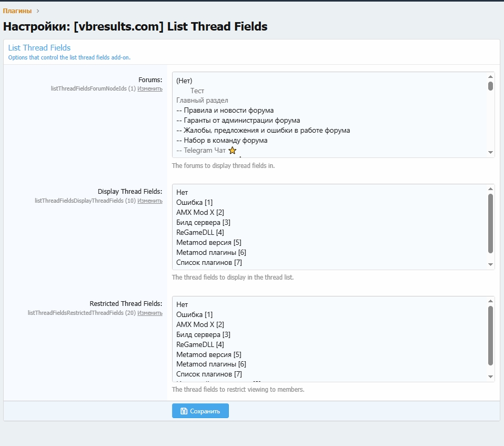Open the Плагины breadcrumb link
This screenshot has width=504, height=446.
coord(17,11)
